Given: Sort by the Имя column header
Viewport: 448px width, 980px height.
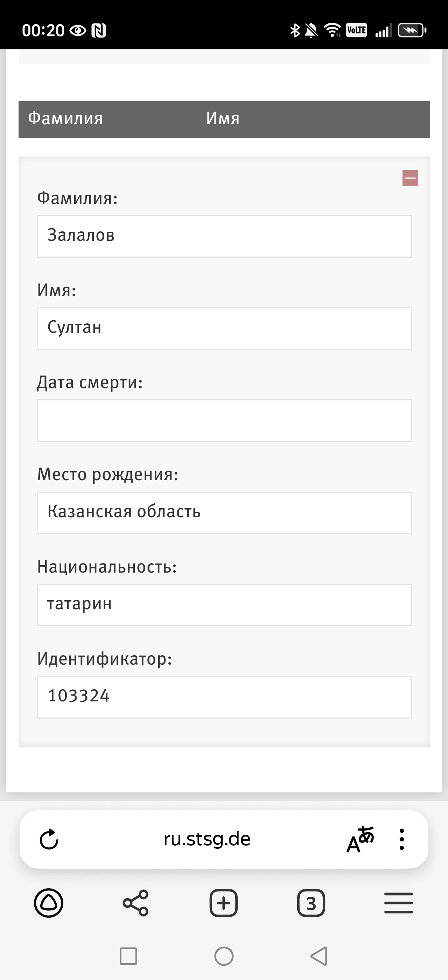Looking at the screenshot, I should [223, 118].
